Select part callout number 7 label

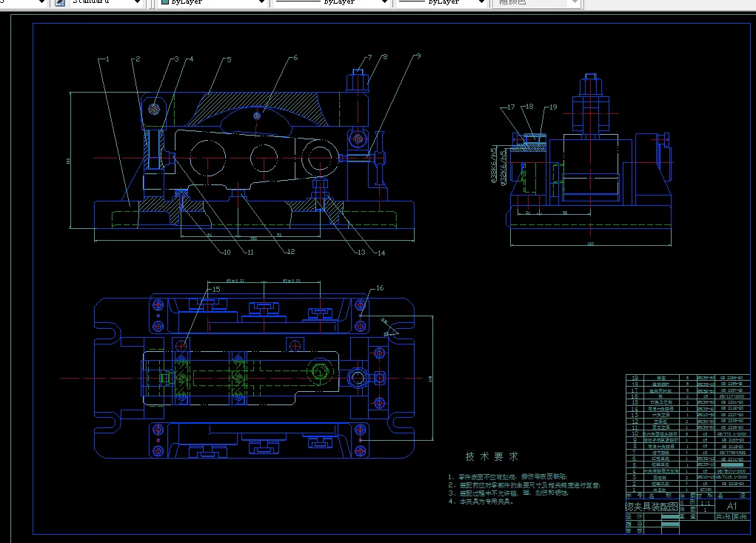click(x=369, y=57)
